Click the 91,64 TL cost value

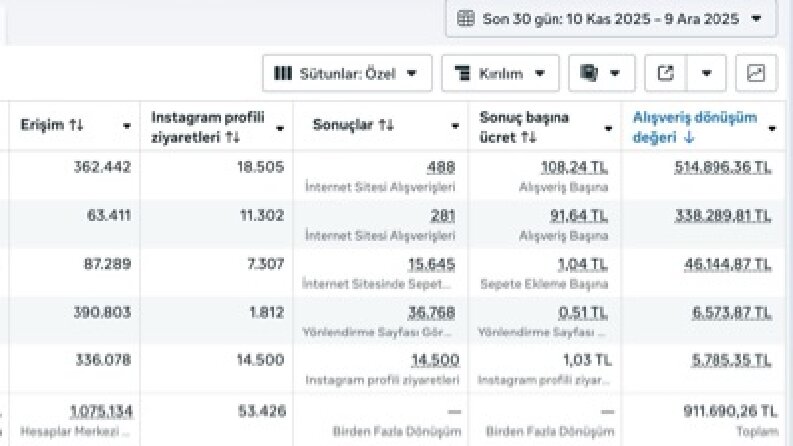pyautogui.click(x=579, y=215)
